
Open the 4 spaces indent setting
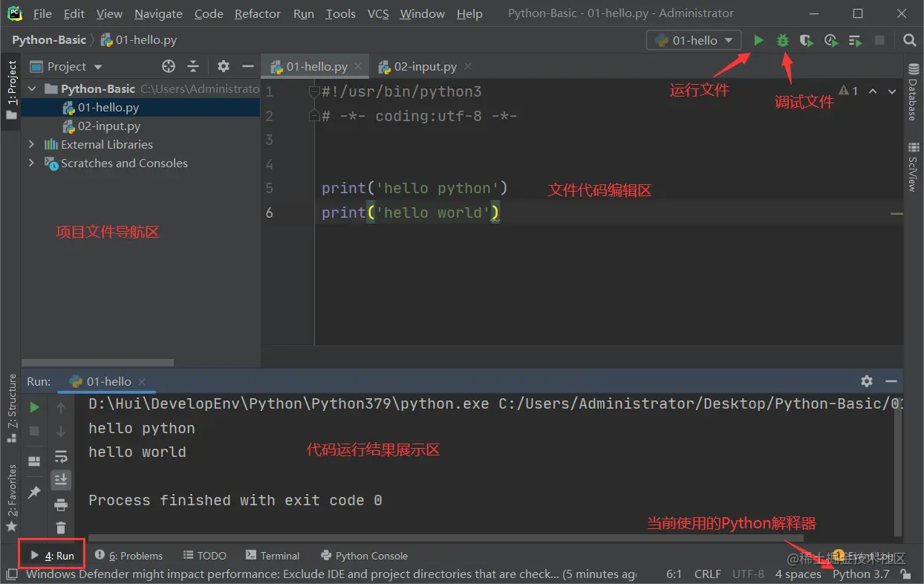798,574
